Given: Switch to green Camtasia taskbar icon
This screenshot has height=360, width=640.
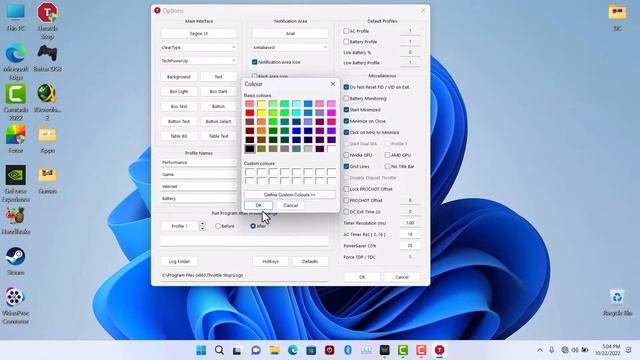Looking at the screenshot, I should point(403,350).
